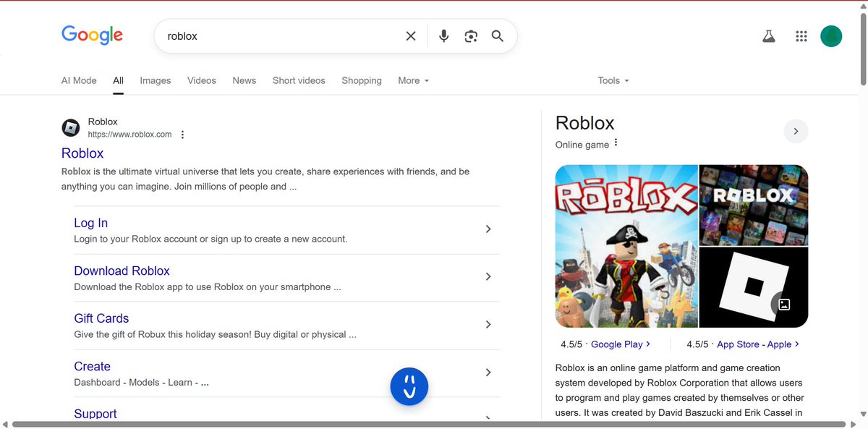Open Search Labs flask icon
Viewport: 868px width, 429px height.
point(769,36)
